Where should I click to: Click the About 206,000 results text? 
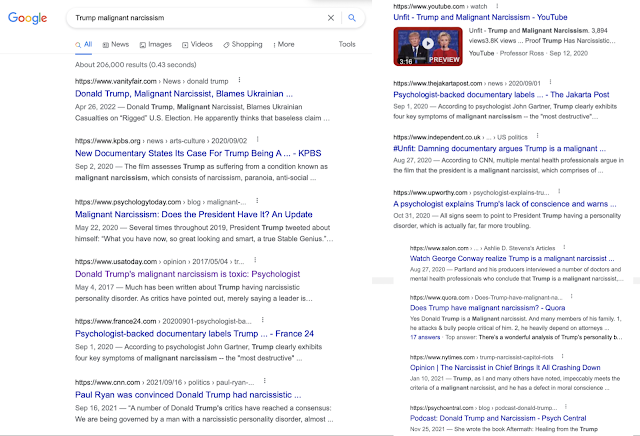[x=136, y=65]
